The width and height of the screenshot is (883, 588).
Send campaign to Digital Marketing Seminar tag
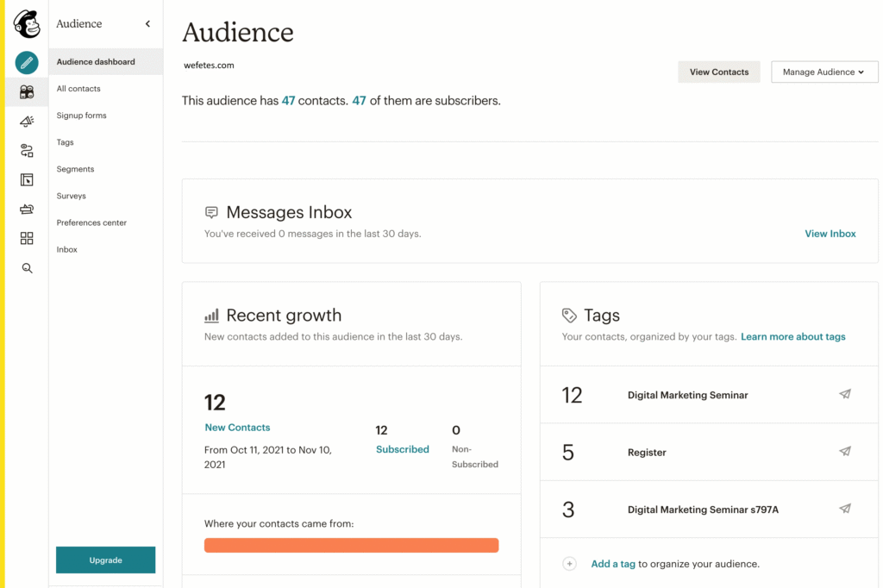(x=844, y=394)
